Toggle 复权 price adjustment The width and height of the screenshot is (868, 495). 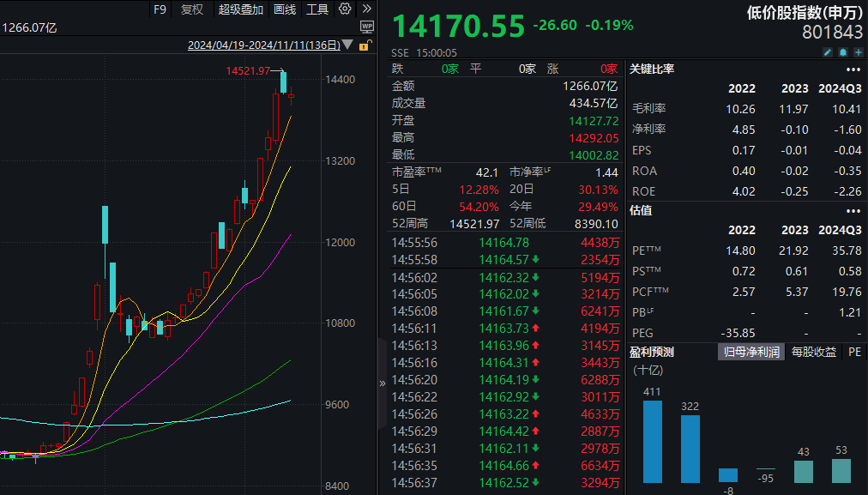[192, 9]
